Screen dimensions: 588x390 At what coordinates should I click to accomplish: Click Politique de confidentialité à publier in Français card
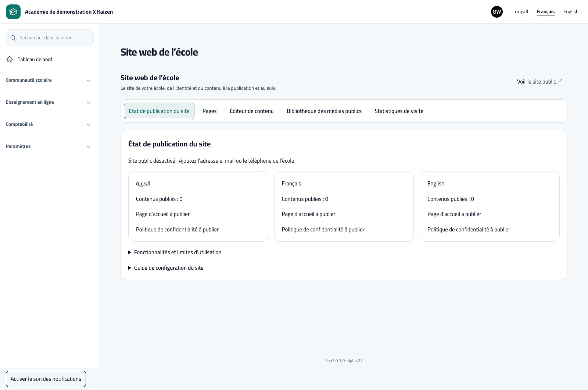pos(323,230)
